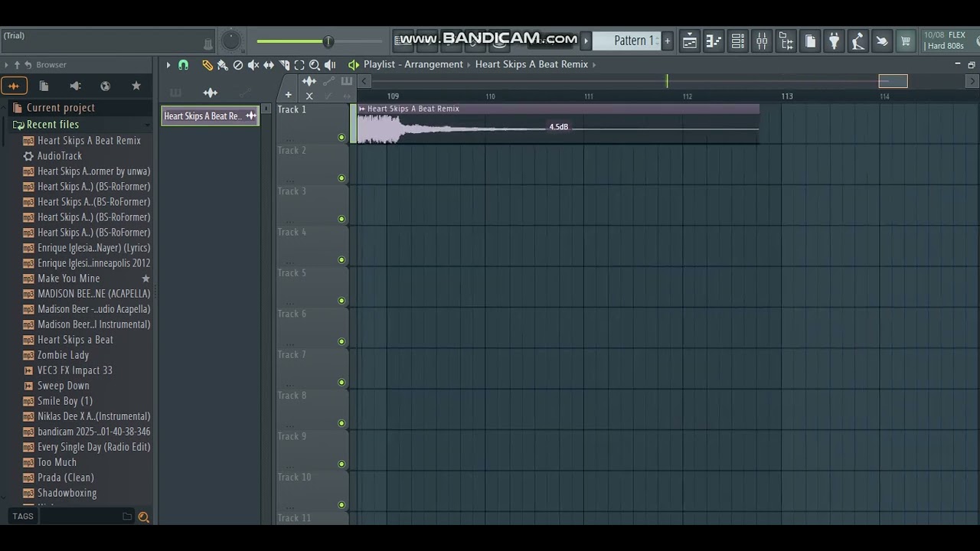Open the Playlist view

(x=689, y=41)
